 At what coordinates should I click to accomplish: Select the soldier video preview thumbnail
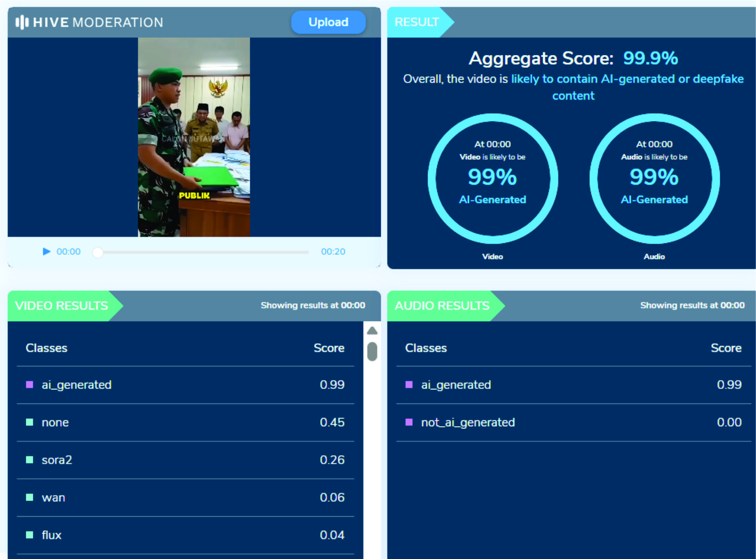[194, 137]
